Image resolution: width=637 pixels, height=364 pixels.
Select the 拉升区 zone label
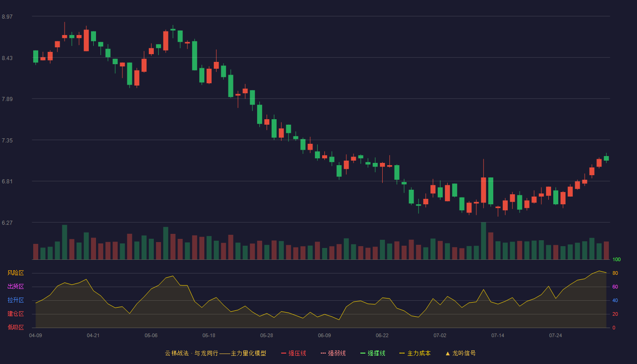pos(15,300)
